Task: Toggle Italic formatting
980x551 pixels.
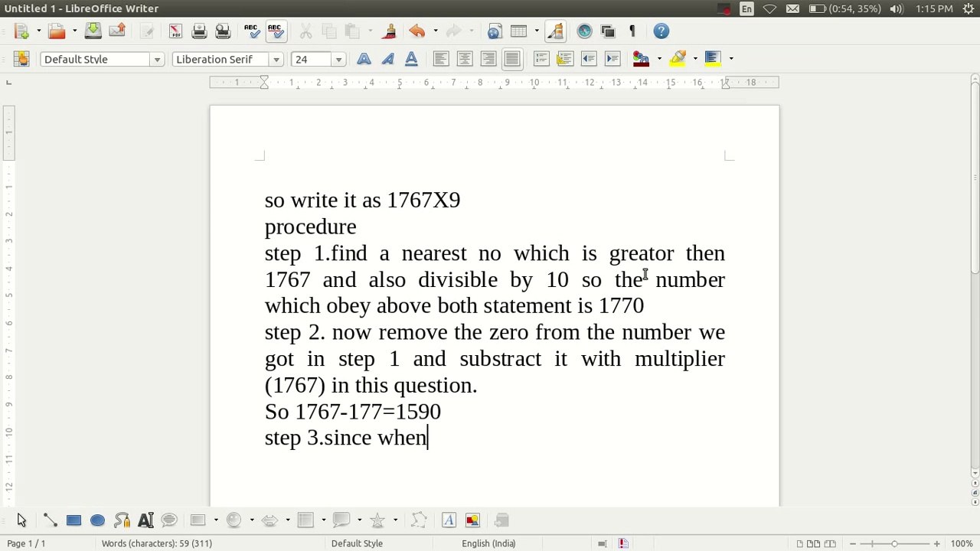Action: point(387,59)
